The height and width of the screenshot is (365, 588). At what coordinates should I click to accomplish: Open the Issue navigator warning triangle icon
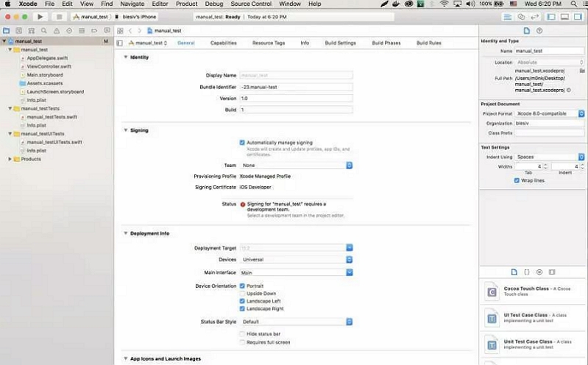[x=57, y=31]
